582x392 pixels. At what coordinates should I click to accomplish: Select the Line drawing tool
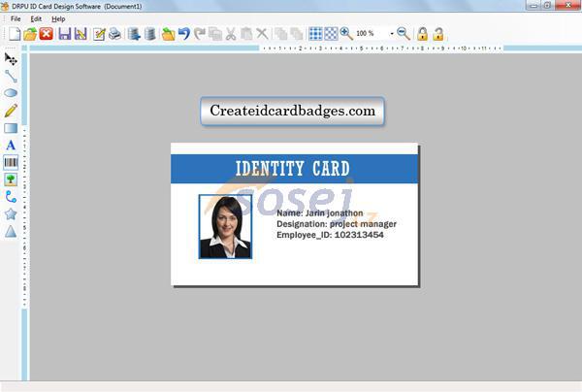click(11, 76)
